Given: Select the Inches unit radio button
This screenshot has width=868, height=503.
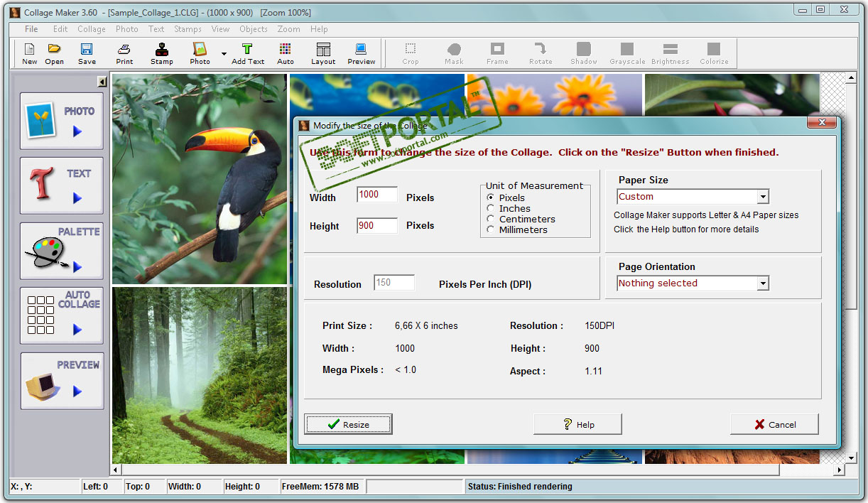Looking at the screenshot, I should tap(490, 208).
